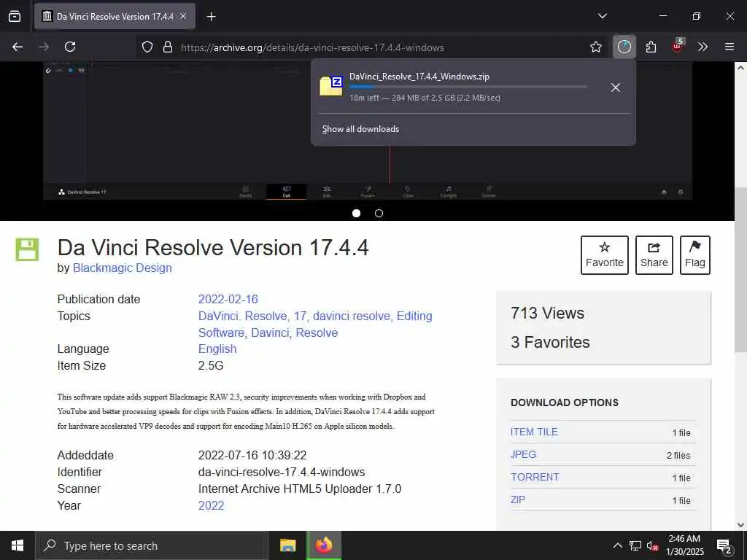
Task: Download the JPEG files option
Action: tap(523, 455)
